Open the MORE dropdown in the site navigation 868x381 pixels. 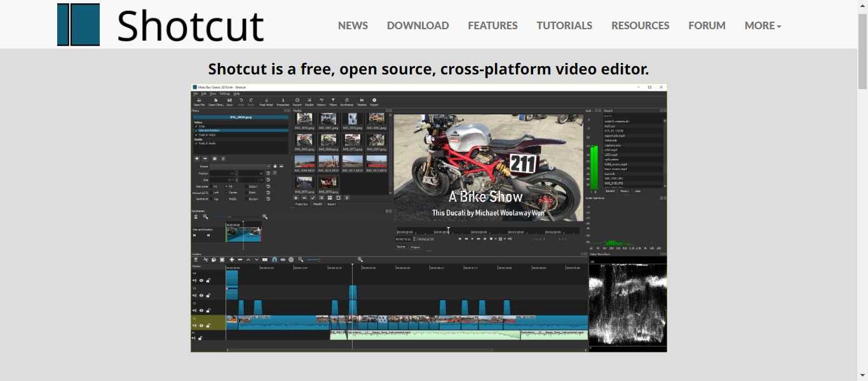763,25
